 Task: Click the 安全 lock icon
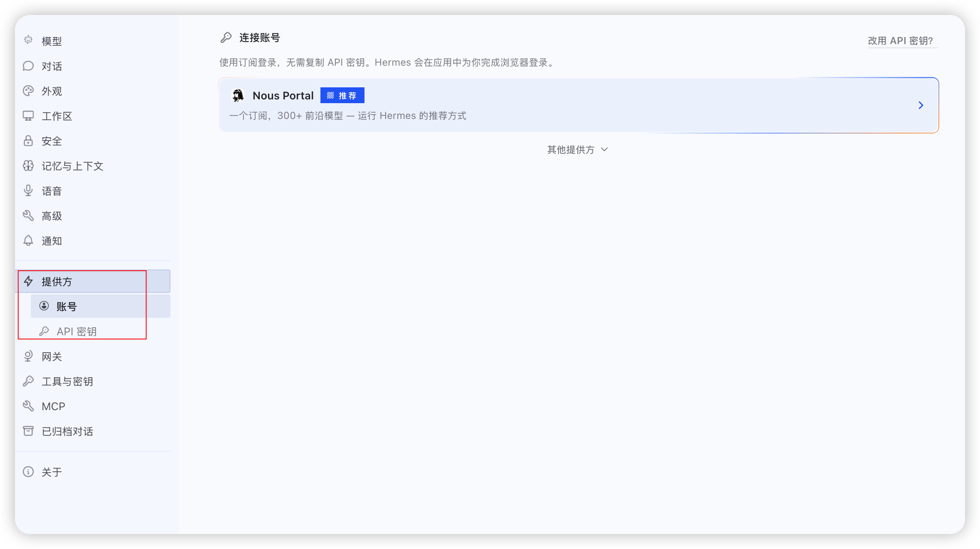pos(28,141)
